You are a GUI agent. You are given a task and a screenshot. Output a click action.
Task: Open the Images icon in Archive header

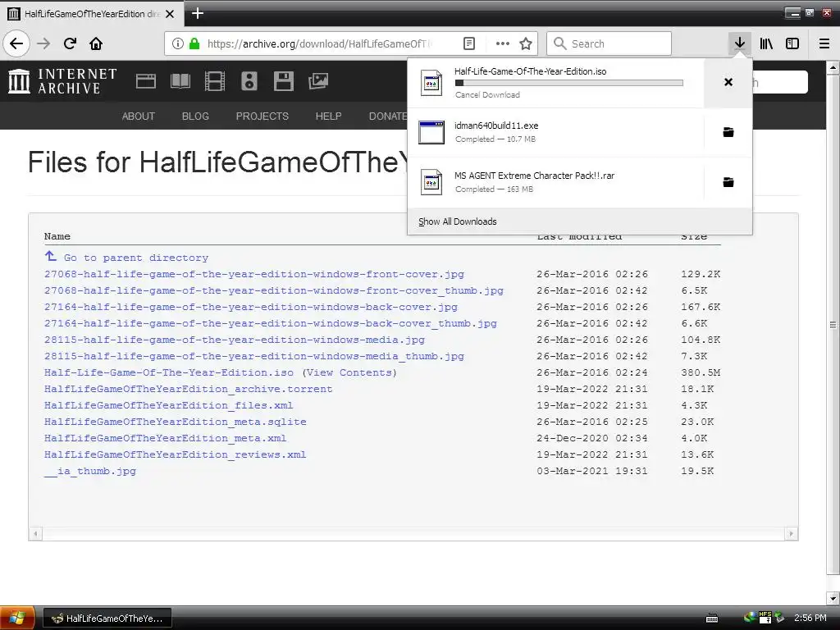pyautogui.click(x=318, y=81)
